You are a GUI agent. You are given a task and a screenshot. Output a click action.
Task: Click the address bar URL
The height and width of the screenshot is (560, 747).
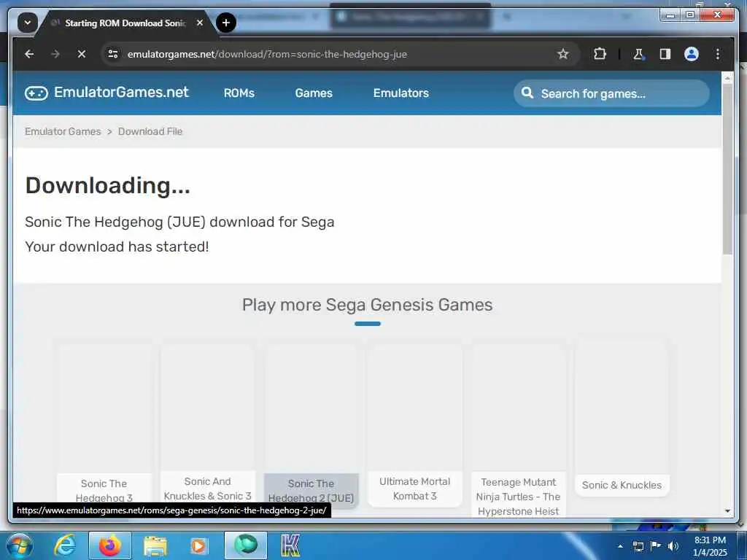click(267, 54)
